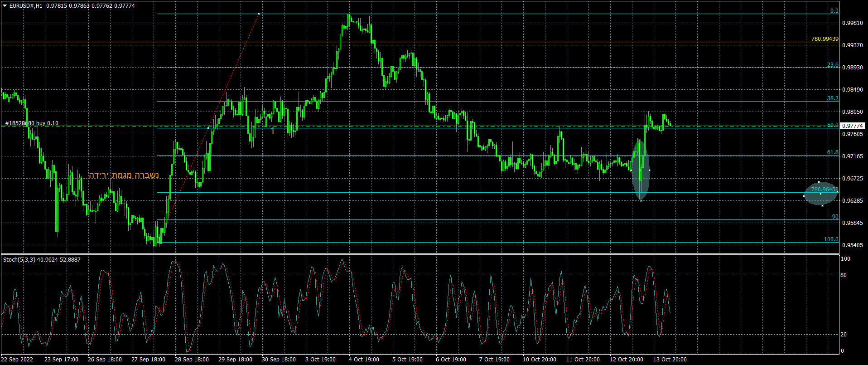Select the orange "1" text object
The height and width of the screenshot is (365, 868).
[x=273, y=131]
